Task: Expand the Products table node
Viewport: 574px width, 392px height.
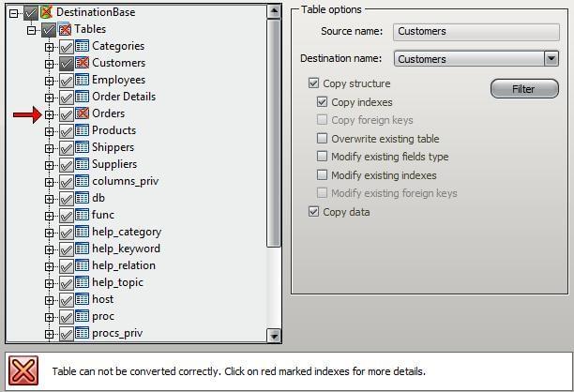Action: pos(49,131)
